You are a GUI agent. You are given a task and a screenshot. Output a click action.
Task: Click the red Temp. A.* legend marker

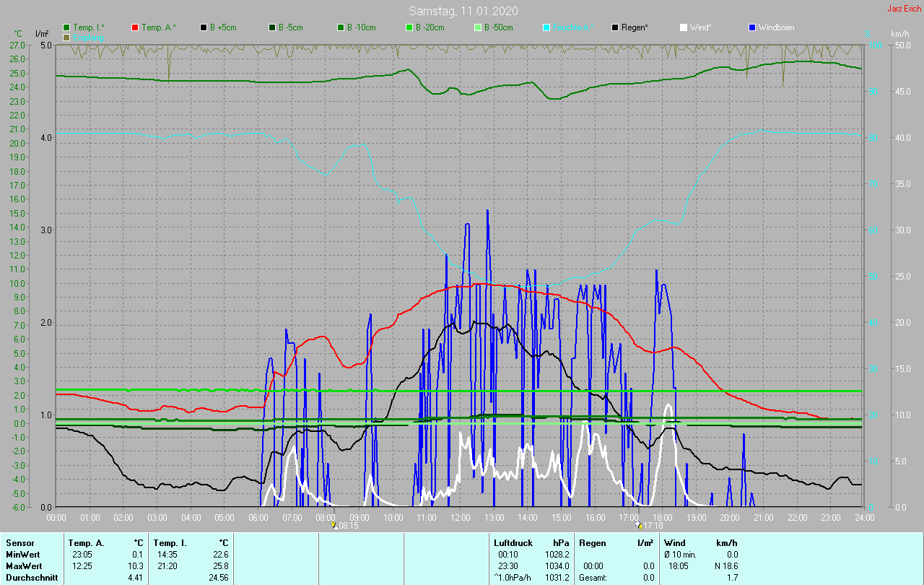click(x=135, y=27)
